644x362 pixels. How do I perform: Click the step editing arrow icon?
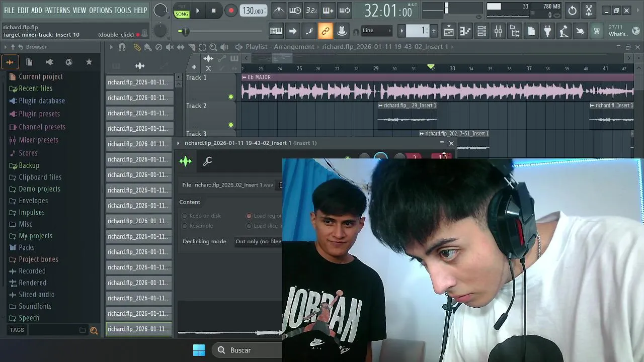[293, 31]
